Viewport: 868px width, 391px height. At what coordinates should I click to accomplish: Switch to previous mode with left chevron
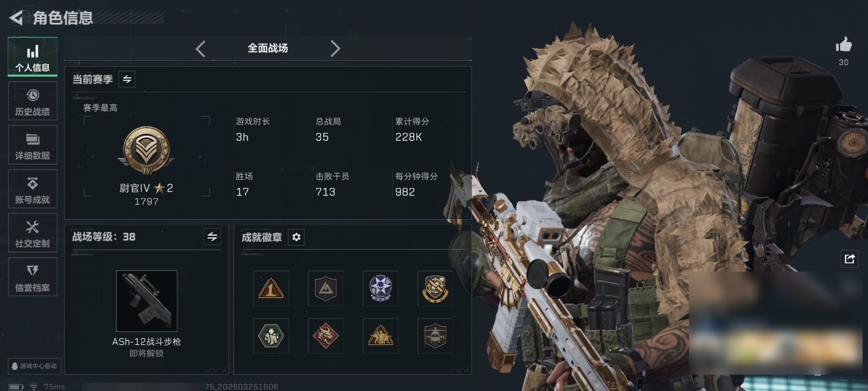click(201, 49)
